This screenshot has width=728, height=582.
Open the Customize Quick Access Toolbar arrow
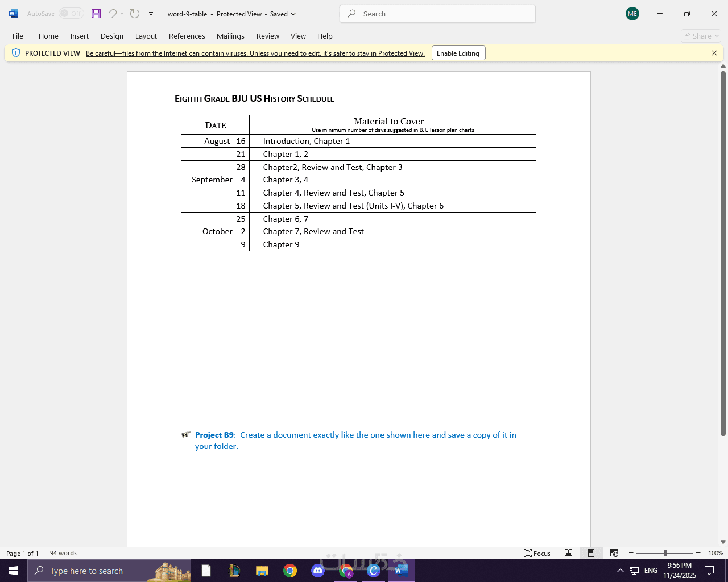point(151,14)
